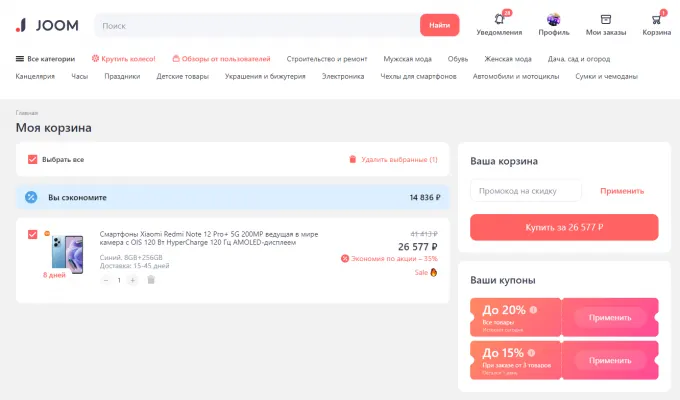Uncheck the Xiaomi Redmi Note item checkbox

click(x=33, y=234)
